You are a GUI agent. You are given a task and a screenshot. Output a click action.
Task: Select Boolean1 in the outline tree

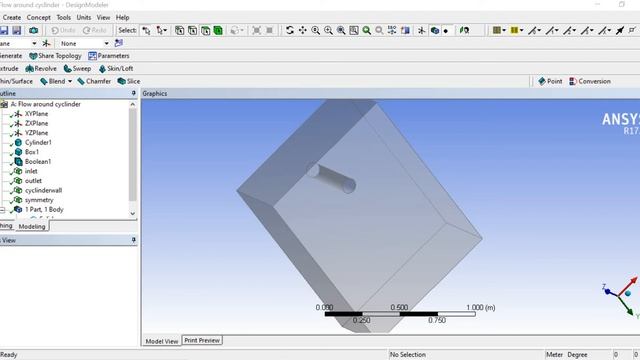pyautogui.click(x=38, y=162)
